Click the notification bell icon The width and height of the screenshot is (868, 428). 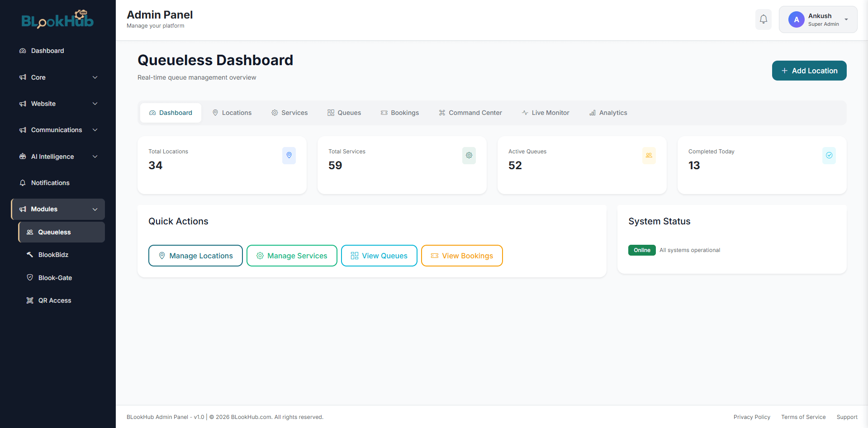[x=763, y=19]
